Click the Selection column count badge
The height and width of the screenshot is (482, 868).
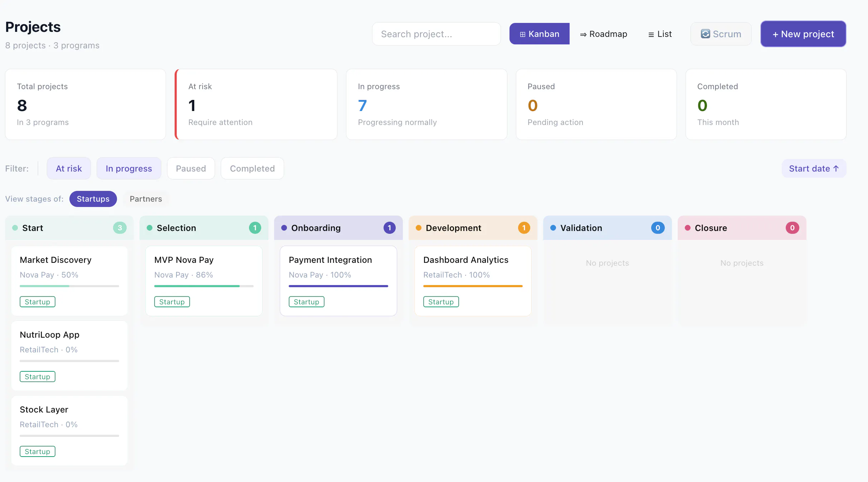[255, 228]
